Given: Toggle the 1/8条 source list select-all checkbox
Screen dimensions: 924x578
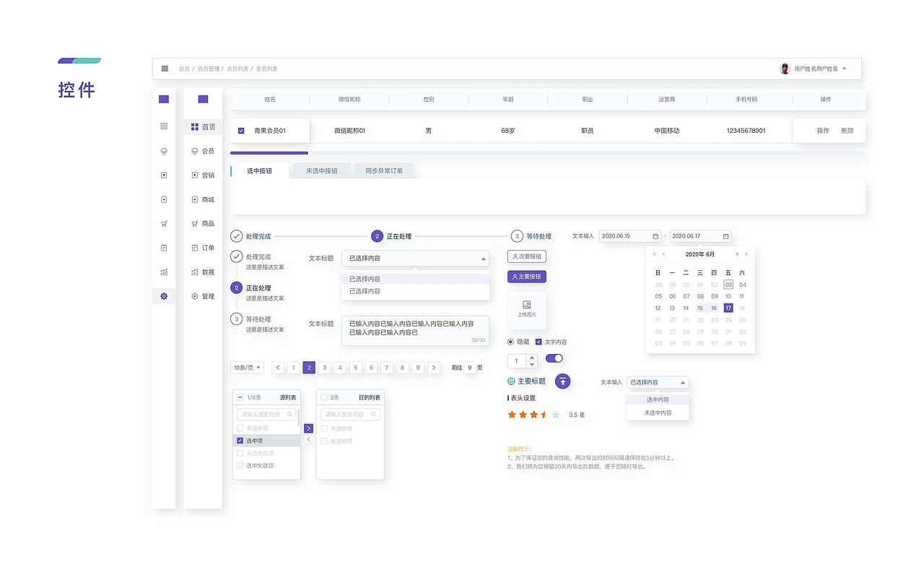Looking at the screenshot, I should 240,397.
